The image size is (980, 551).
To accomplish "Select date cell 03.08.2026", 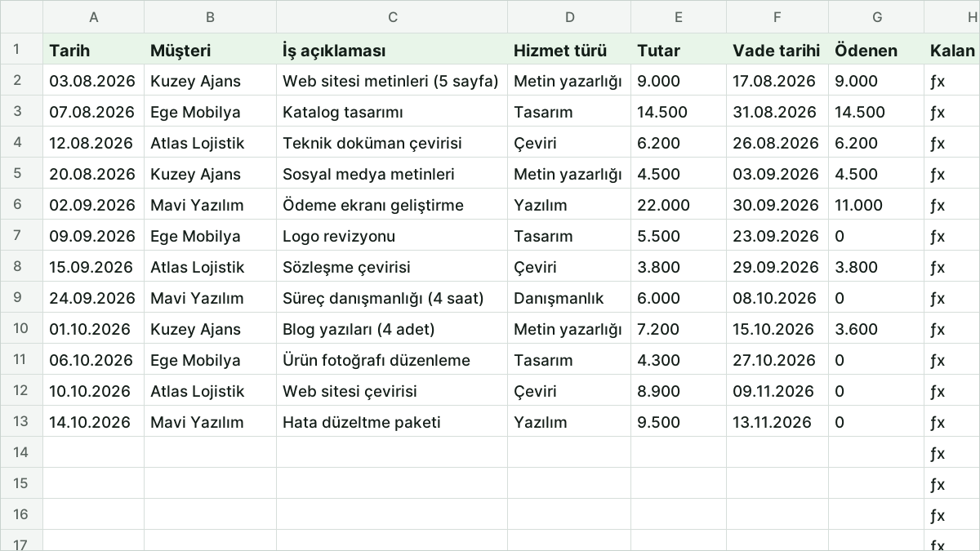I will (x=94, y=81).
